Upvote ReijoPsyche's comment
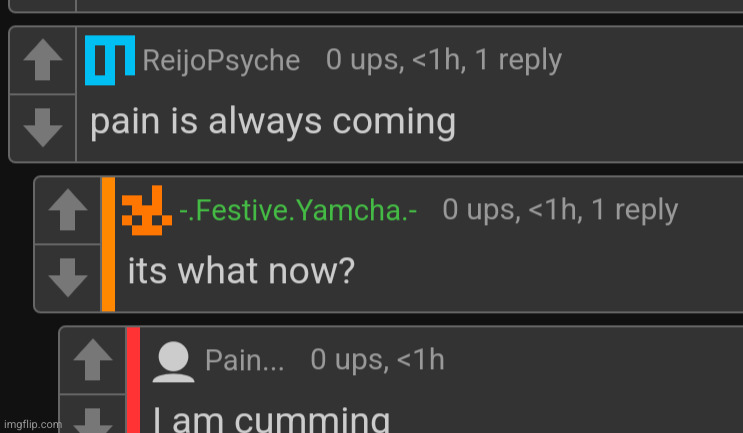Screen dimensions: 743x433 click(43, 60)
